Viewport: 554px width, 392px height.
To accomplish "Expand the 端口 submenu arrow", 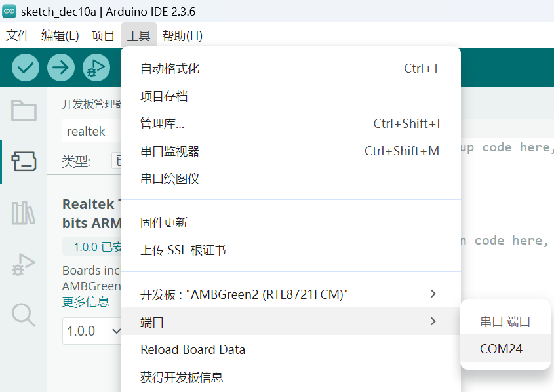I will (x=433, y=322).
